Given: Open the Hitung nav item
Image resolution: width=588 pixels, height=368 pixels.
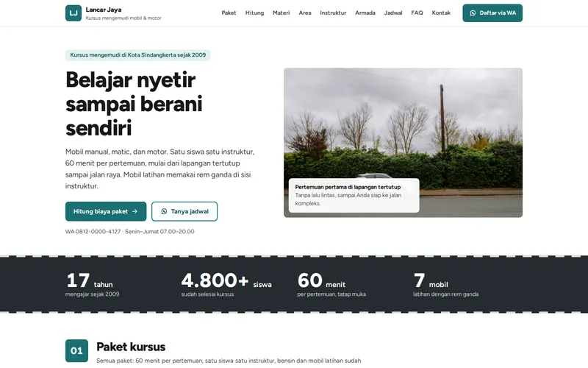Looking at the screenshot, I should click(x=254, y=13).
